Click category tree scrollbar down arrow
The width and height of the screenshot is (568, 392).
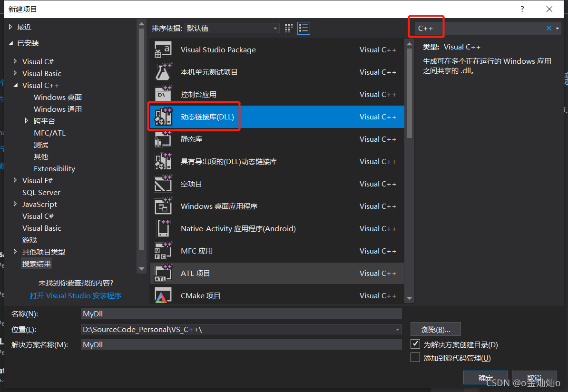[x=142, y=269]
